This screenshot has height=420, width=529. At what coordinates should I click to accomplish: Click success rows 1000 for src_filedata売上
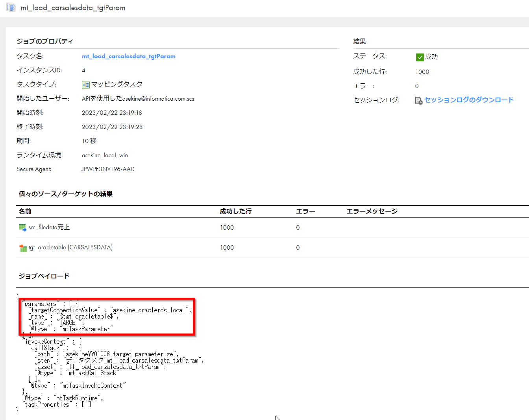tap(227, 228)
